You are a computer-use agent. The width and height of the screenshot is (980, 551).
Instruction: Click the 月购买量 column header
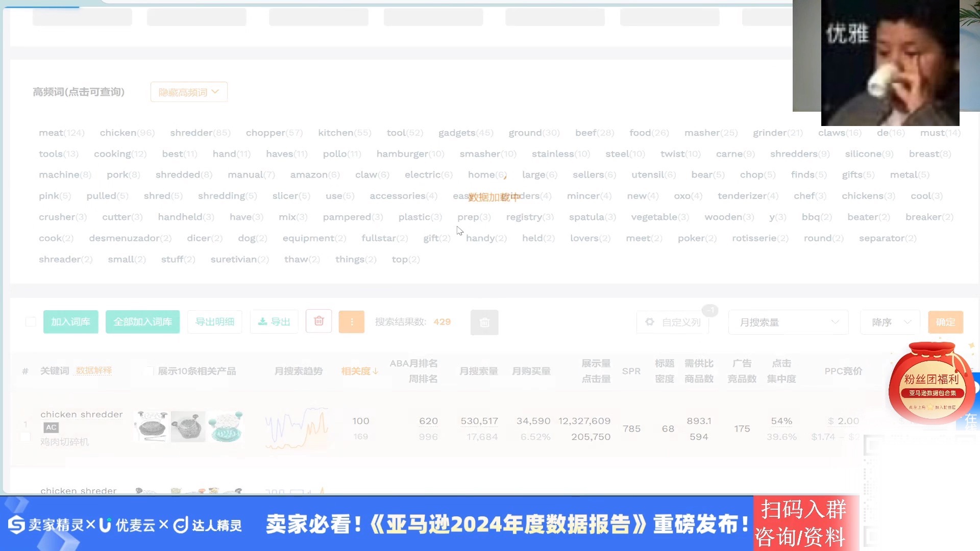coord(531,371)
